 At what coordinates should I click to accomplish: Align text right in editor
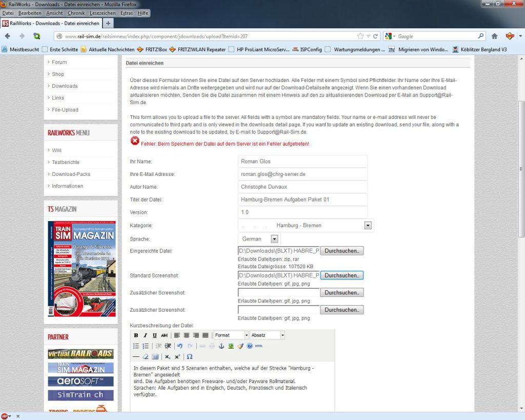tap(196, 335)
